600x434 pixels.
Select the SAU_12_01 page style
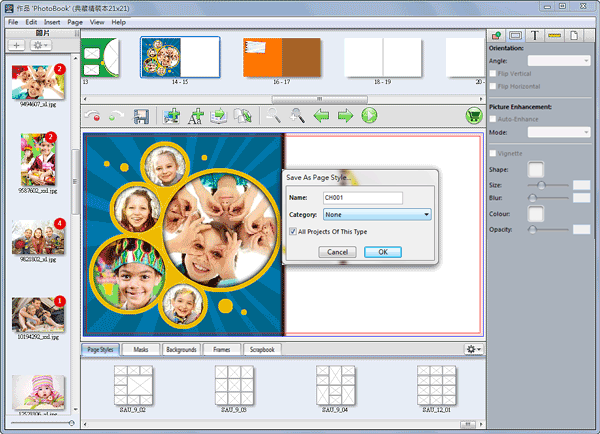(x=437, y=385)
